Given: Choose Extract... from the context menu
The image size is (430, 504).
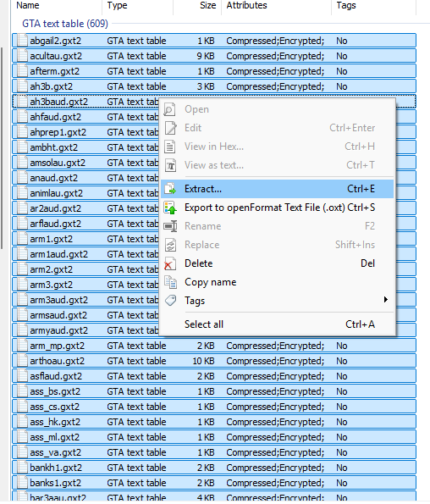Looking at the screenshot, I should [277, 189].
